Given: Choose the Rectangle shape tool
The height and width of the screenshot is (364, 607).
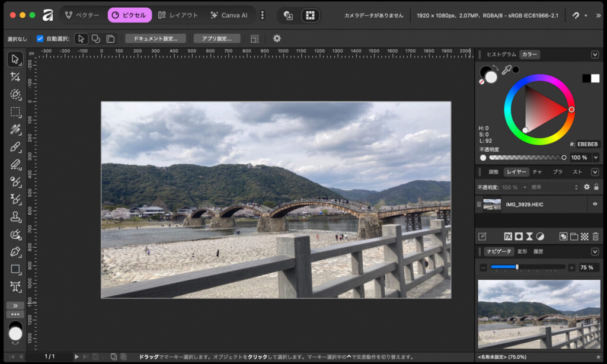Looking at the screenshot, I should (15, 269).
